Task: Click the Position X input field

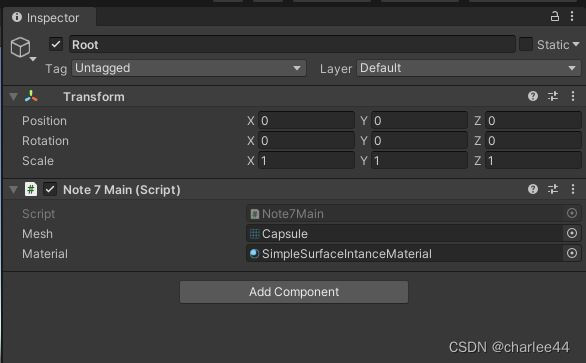Action: click(306, 121)
